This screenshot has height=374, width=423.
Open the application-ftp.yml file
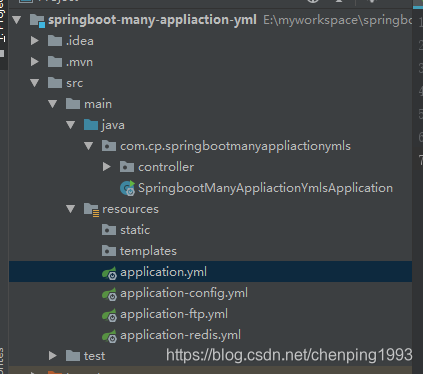click(174, 314)
